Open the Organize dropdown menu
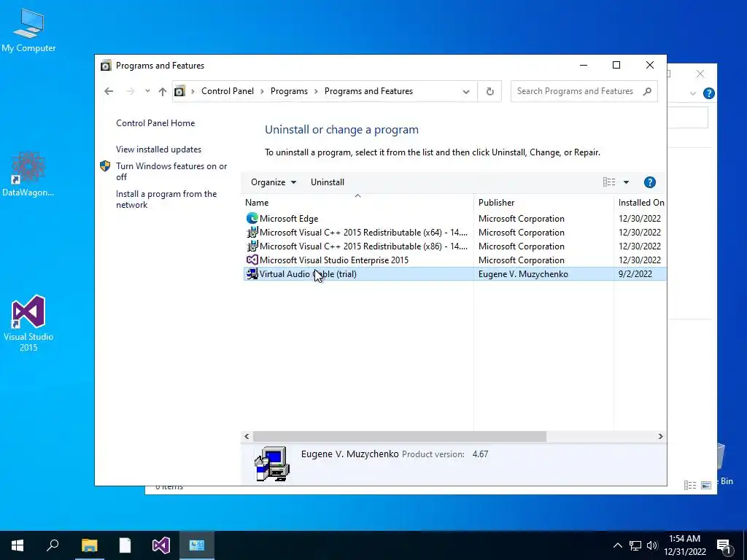Screen dimensions: 747x560 274,182
